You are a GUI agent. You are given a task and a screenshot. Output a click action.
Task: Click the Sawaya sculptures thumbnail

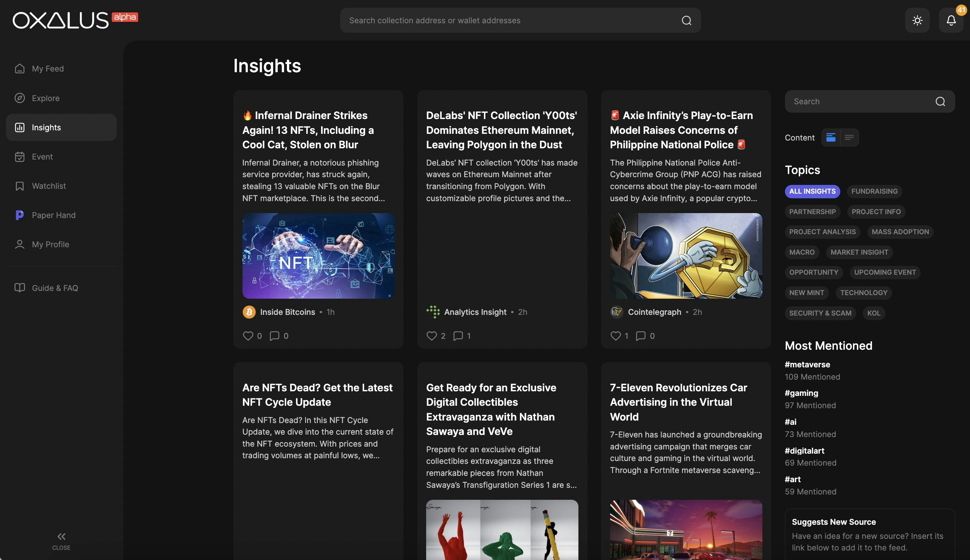point(502,530)
